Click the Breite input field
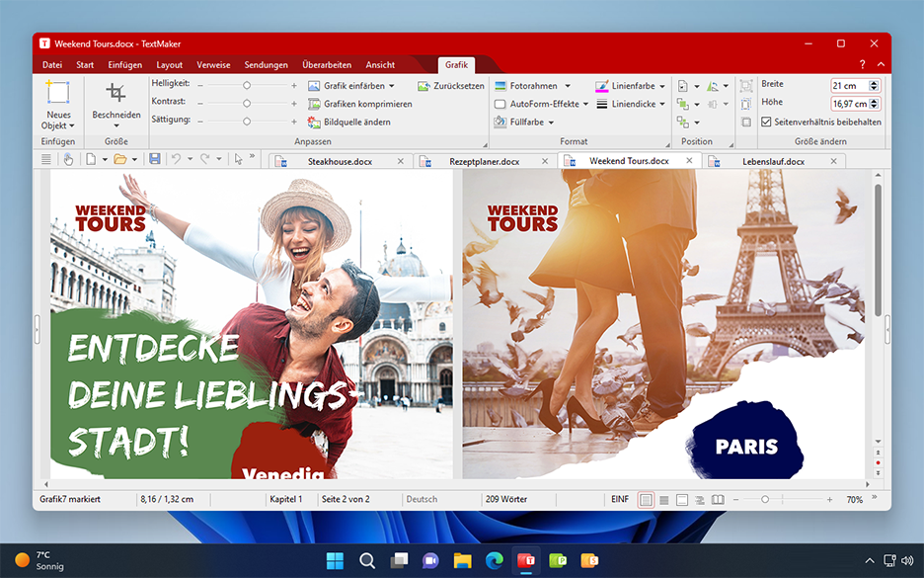Screen dimensions: 924x578 click(x=851, y=85)
